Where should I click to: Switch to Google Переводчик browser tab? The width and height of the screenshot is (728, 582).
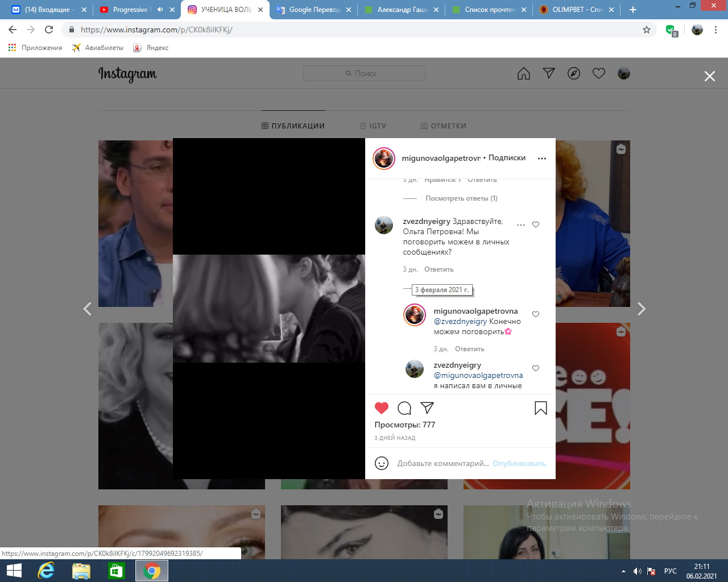pyautogui.click(x=313, y=10)
